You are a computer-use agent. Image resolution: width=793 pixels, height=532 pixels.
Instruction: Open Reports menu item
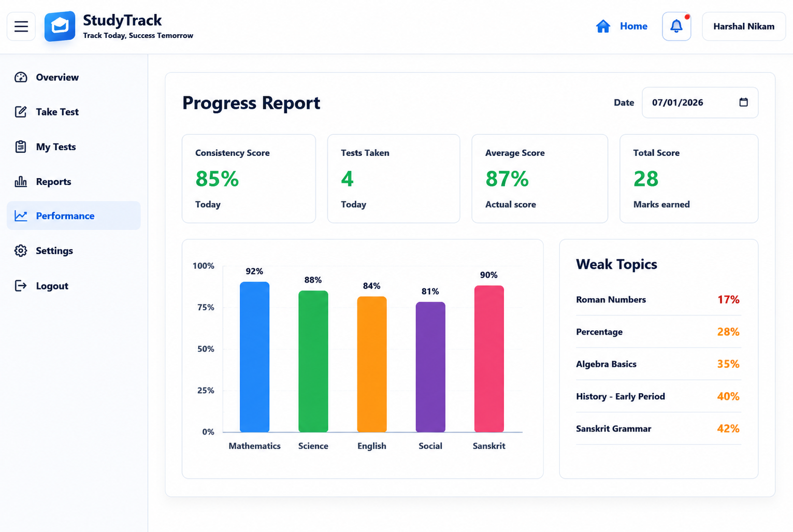[74, 181]
